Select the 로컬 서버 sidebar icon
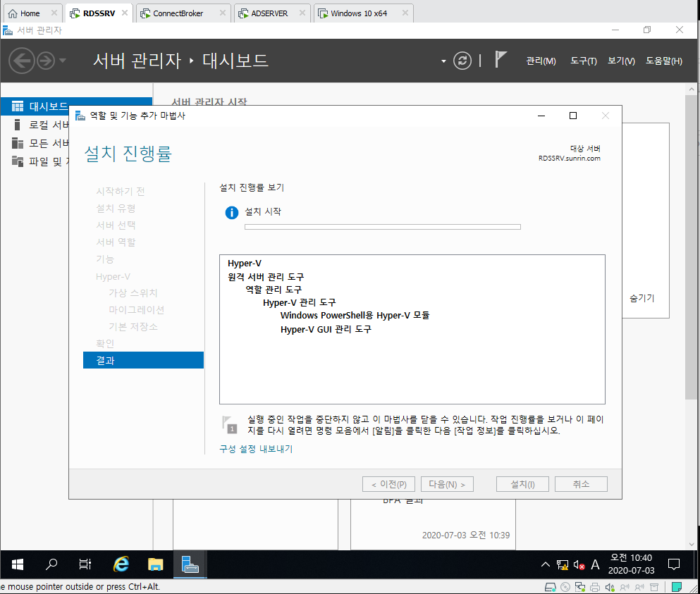 (x=17, y=125)
